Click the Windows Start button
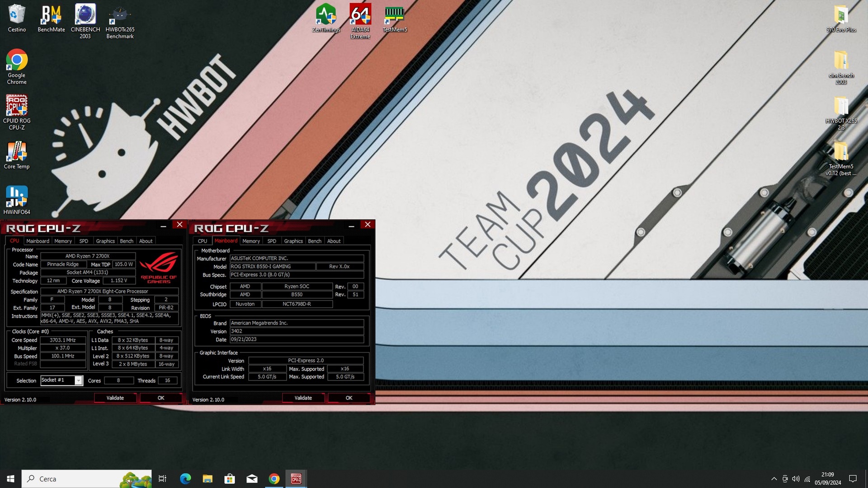The height and width of the screenshot is (488, 868). tap(11, 479)
